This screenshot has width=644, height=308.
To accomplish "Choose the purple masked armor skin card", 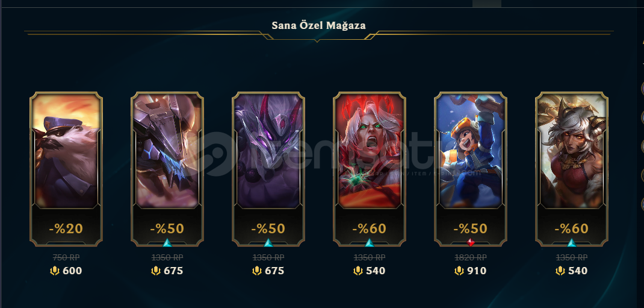I will 268,169.
